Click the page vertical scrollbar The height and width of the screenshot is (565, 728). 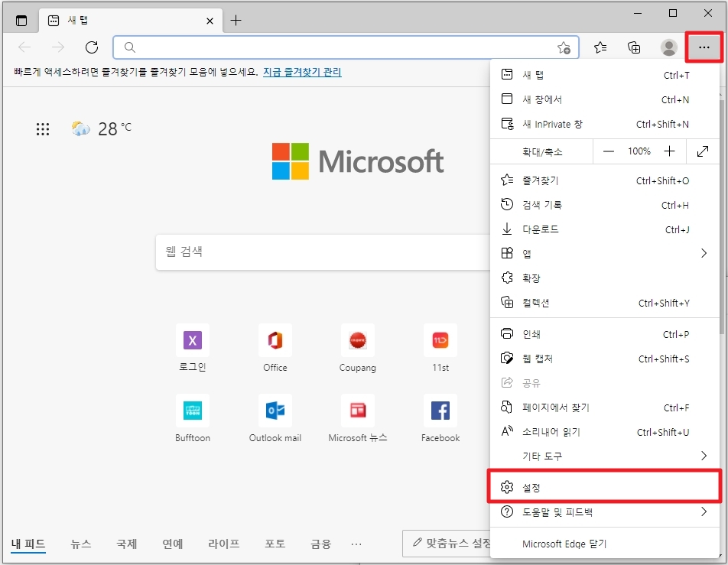tap(722, 216)
